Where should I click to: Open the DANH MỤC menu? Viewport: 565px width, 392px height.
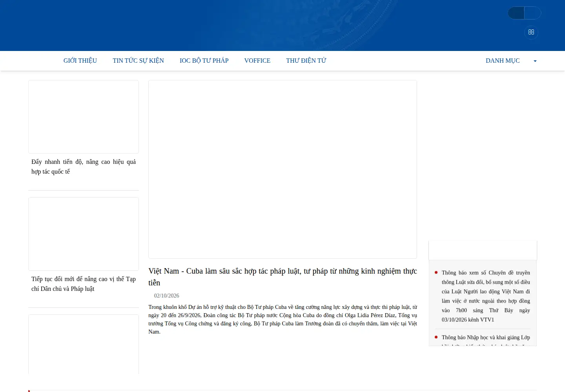[503, 61]
